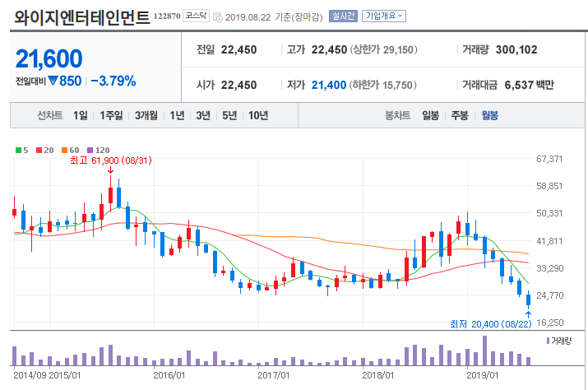Select the 3개월 line chart tab
The width and height of the screenshot is (588, 390).
point(146,116)
